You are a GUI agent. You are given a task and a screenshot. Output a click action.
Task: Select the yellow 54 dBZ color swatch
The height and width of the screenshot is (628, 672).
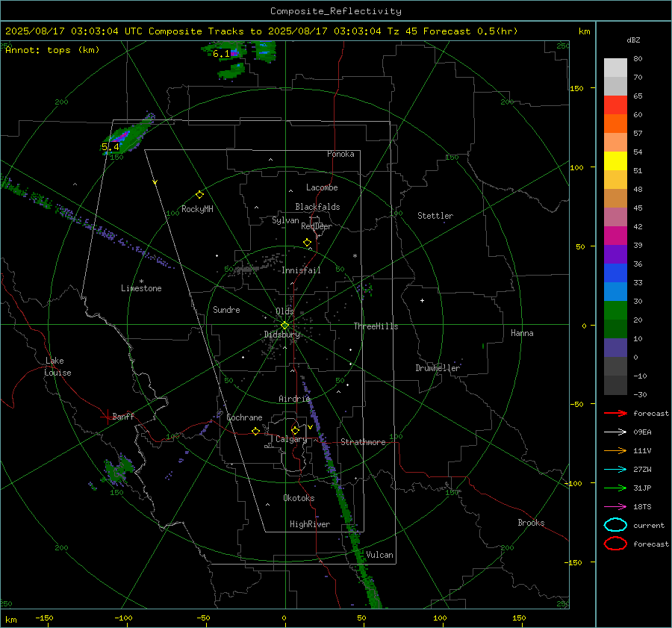click(615, 161)
